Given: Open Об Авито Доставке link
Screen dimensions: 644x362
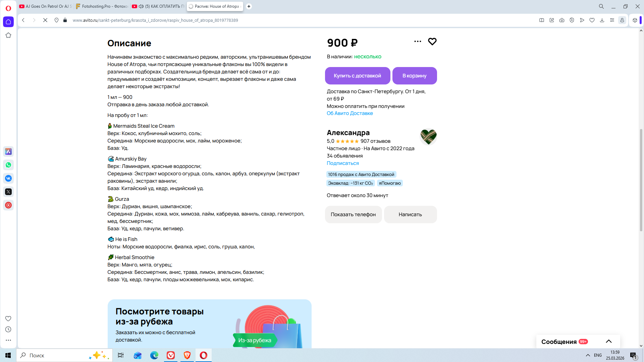Looking at the screenshot, I should click(x=350, y=113).
